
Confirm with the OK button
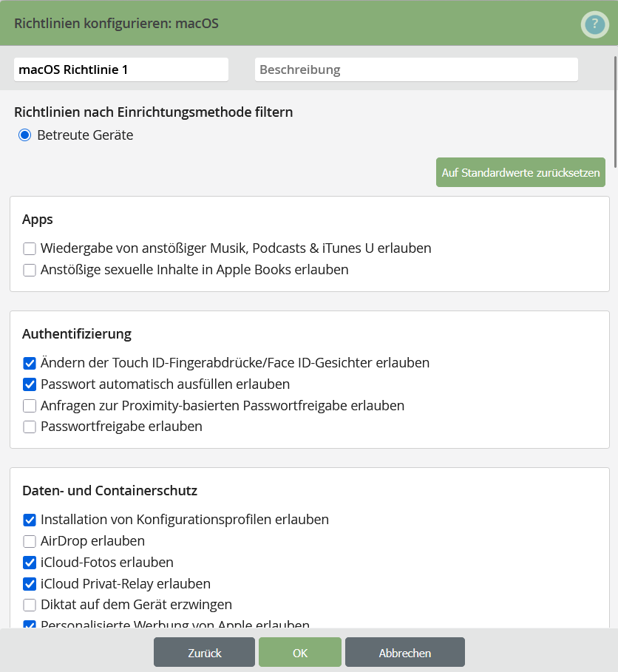tap(299, 653)
